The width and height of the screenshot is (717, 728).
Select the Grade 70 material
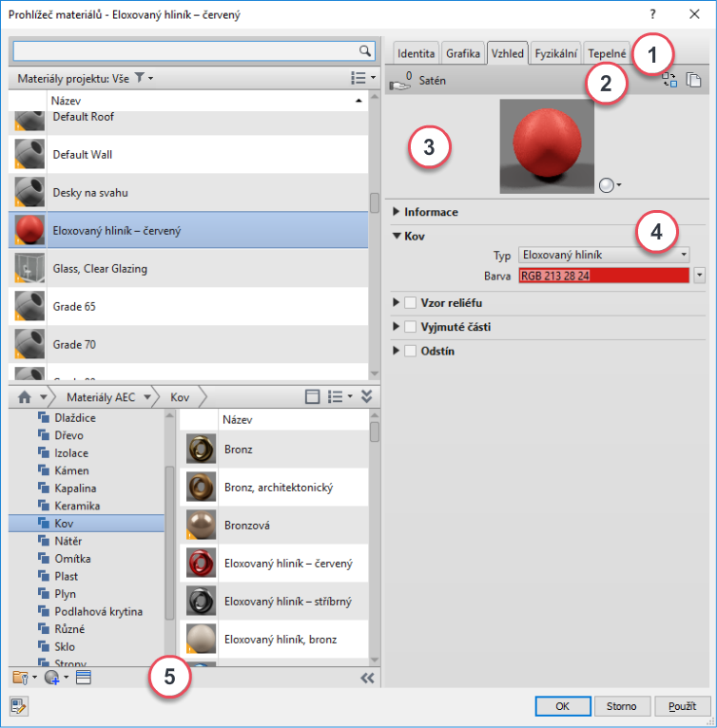coord(188,344)
